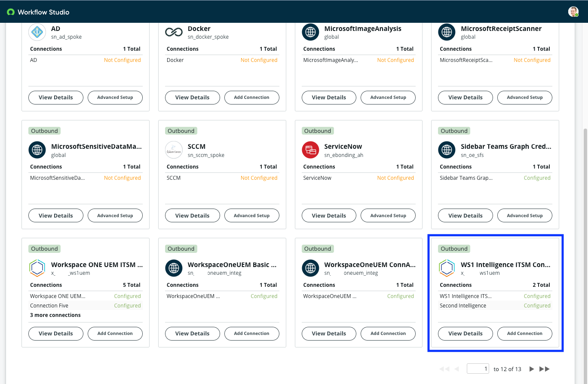Image resolution: width=588 pixels, height=384 pixels.
Task: Click the Docker chain-link icon
Action: click(x=174, y=32)
